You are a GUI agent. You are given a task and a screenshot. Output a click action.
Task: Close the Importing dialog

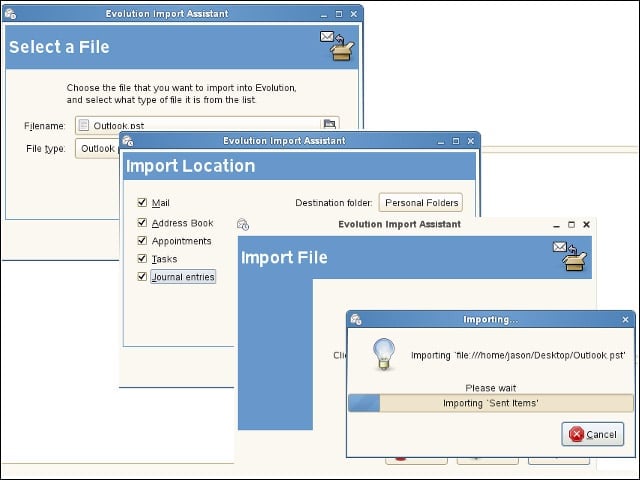click(x=625, y=320)
